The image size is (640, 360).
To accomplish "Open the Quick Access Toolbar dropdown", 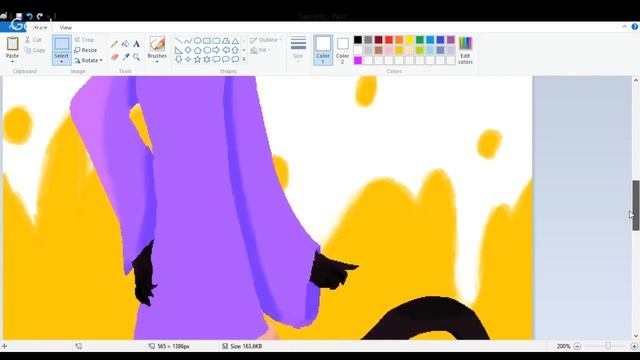I will 49,17.
